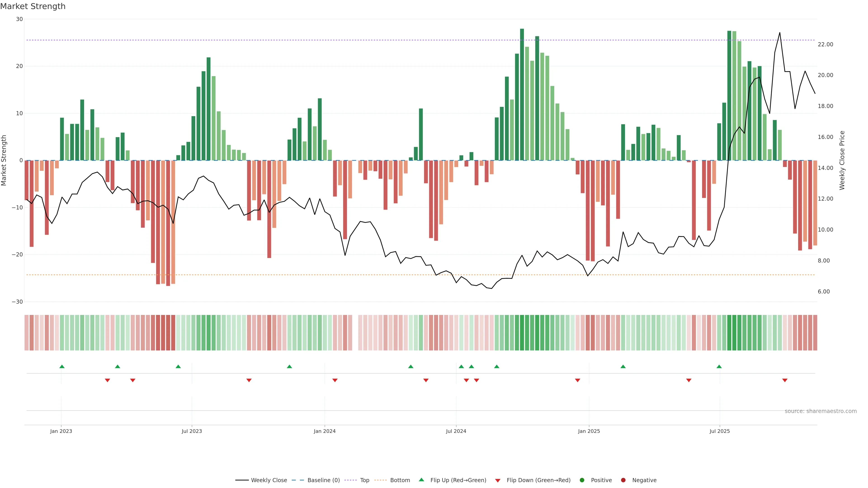Click the first flip-up triangle near Jan 2023
Screen dimensions: 868x488
[62, 366]
